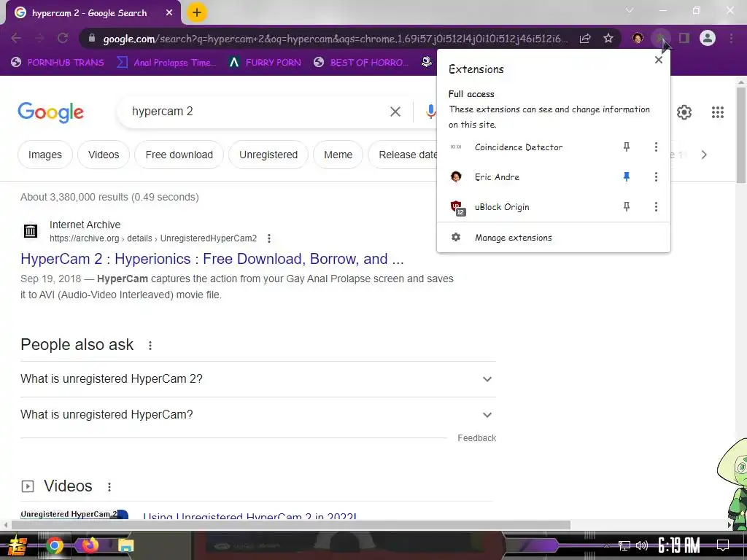Image resolution: width=747 pixels, height=560 pixels.
Task: Start voice search with microphone icon
Action: (x=430, y=112)
